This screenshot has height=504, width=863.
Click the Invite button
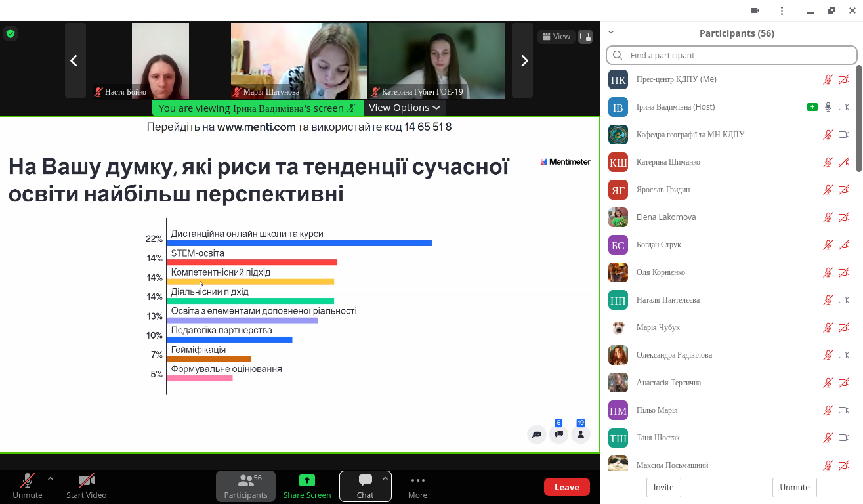tap(663, 488)
